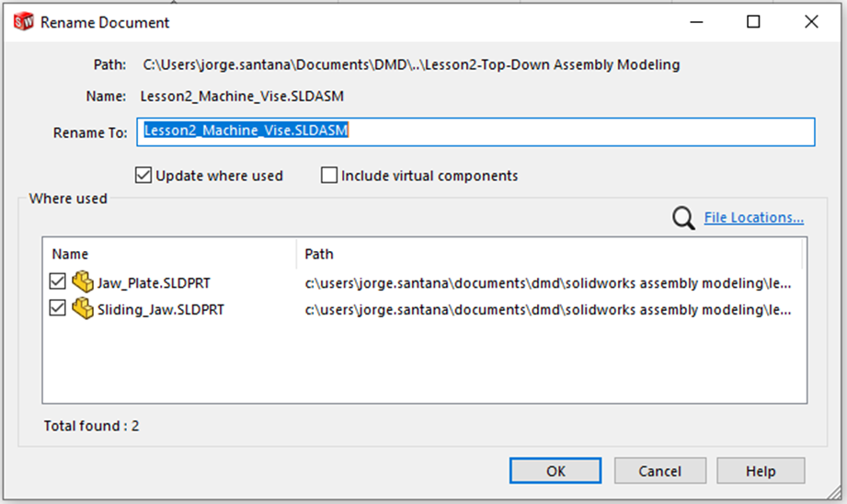Click the magnifying glass search icon

tap(683, 218)
